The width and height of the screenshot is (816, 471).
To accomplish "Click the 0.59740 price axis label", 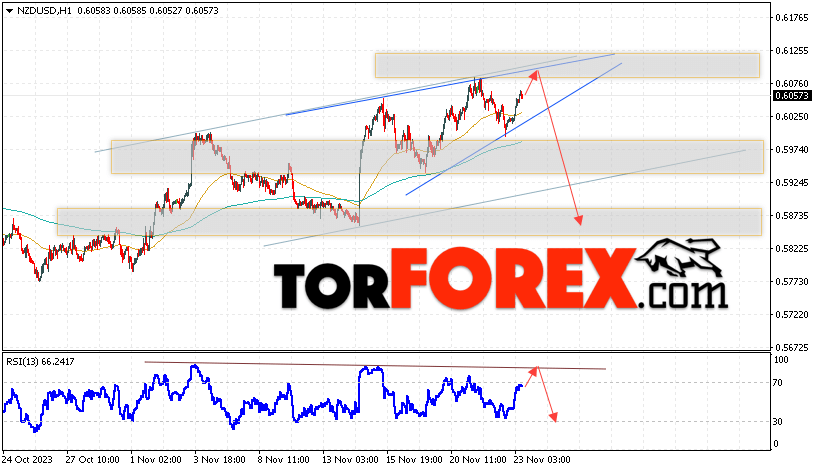I will point(792,149).
